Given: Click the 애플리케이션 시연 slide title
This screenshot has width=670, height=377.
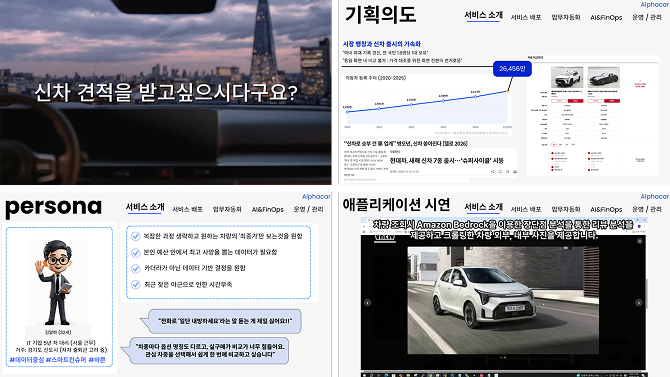Looking at the screenshot, I should (x=396, y=205).
